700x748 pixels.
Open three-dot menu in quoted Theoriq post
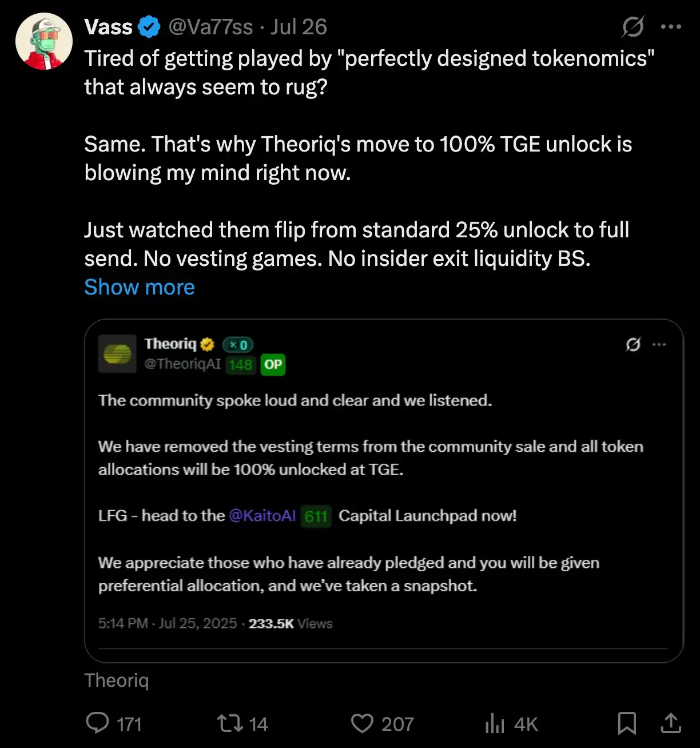(x=659, y=344)
